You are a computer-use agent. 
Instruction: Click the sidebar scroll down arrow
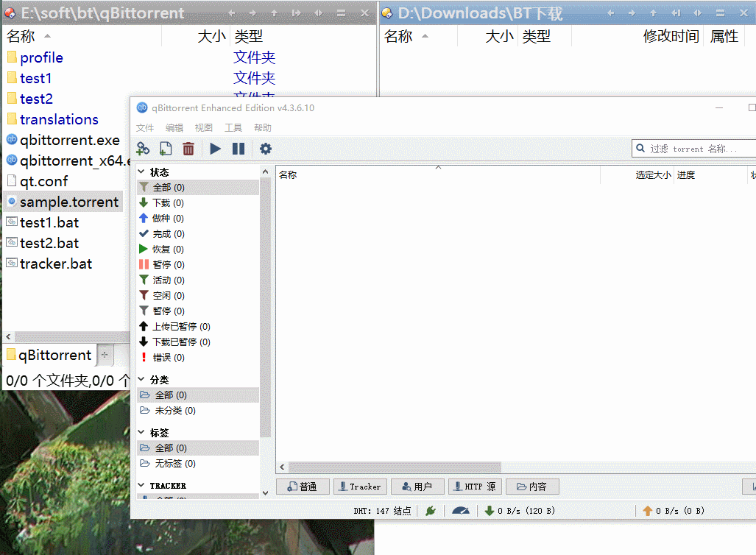265,492
